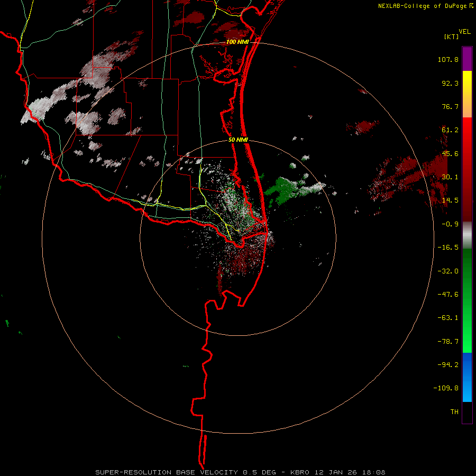
Task: Select the 61.2 velocity scale value
Action: pyautogui.click(x=450, y=130)
